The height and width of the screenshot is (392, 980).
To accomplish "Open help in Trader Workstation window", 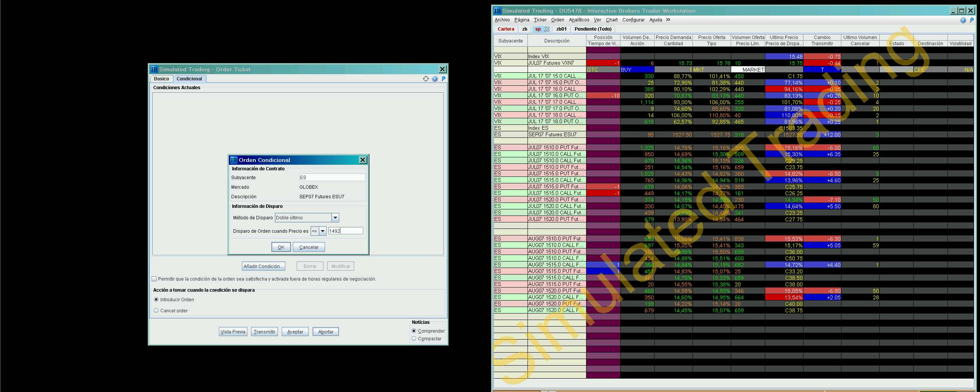I will pyautogui.click(x=963, y=20).
